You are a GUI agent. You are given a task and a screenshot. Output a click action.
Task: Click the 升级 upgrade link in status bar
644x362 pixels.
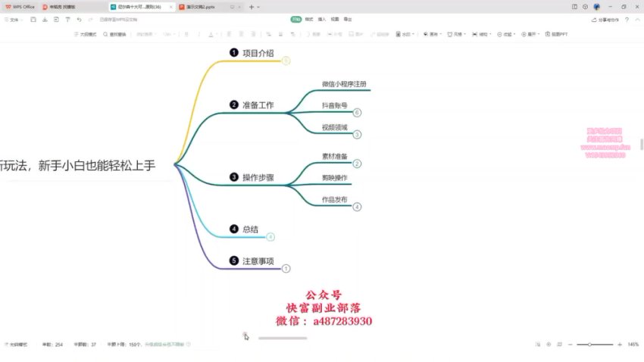tap(164, 345)
